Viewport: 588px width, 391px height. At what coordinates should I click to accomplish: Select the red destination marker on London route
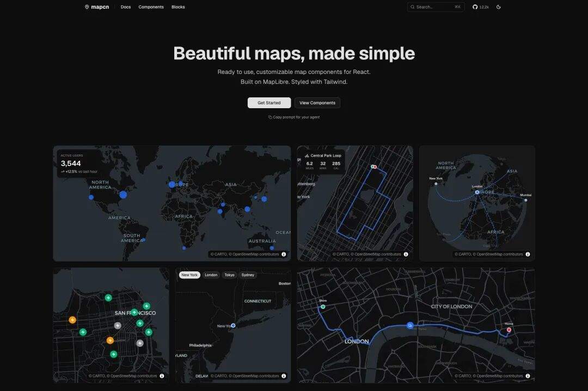coord(509,330)
